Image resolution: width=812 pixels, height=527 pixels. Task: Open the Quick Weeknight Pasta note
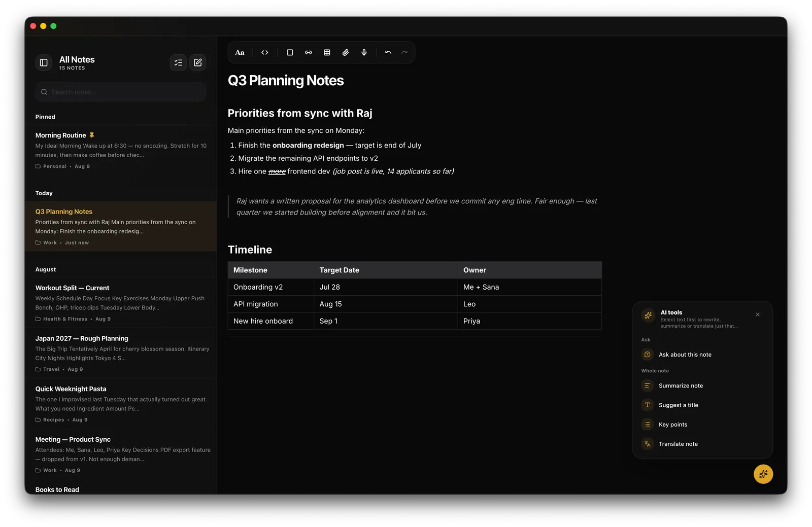[x=121, y=404]
